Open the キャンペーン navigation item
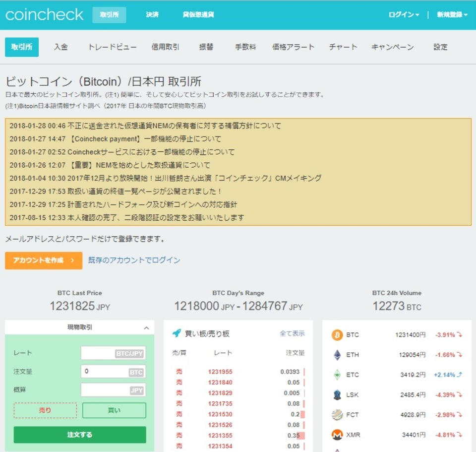This screenshot has width=476, height=452. (393, 47)
